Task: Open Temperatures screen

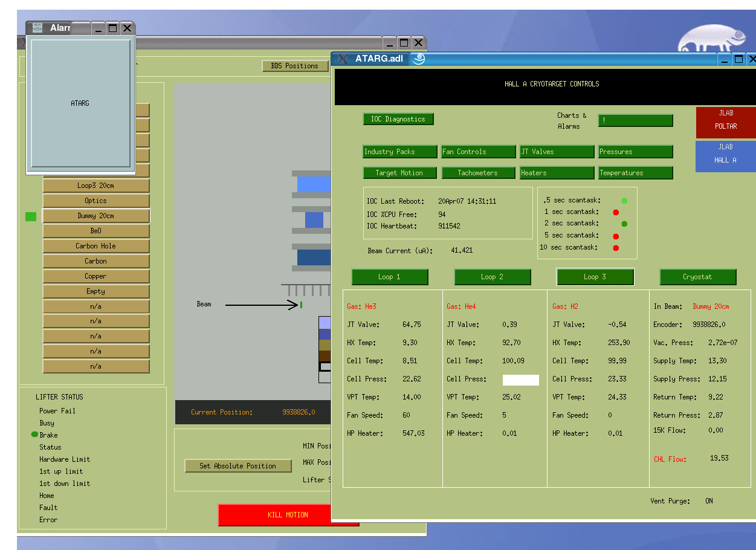Action: click(636, 173)
